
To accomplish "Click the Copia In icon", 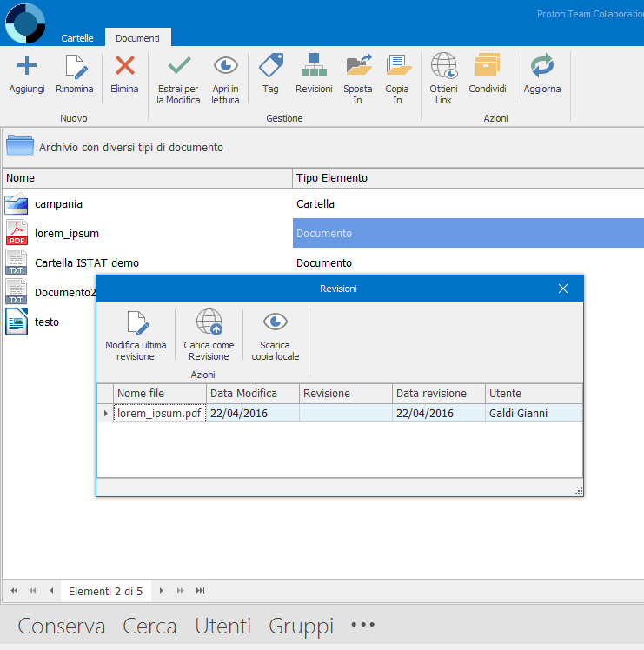I will [x=398, y=65].
